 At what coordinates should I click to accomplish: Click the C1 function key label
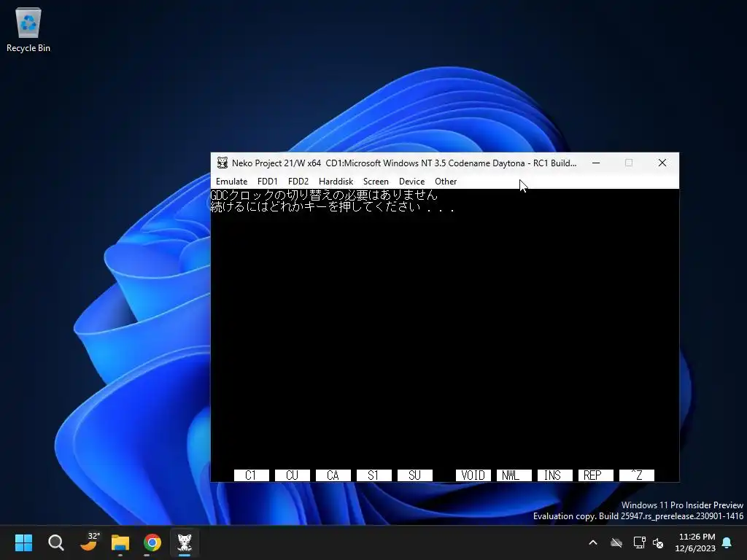tap(252, 475)
